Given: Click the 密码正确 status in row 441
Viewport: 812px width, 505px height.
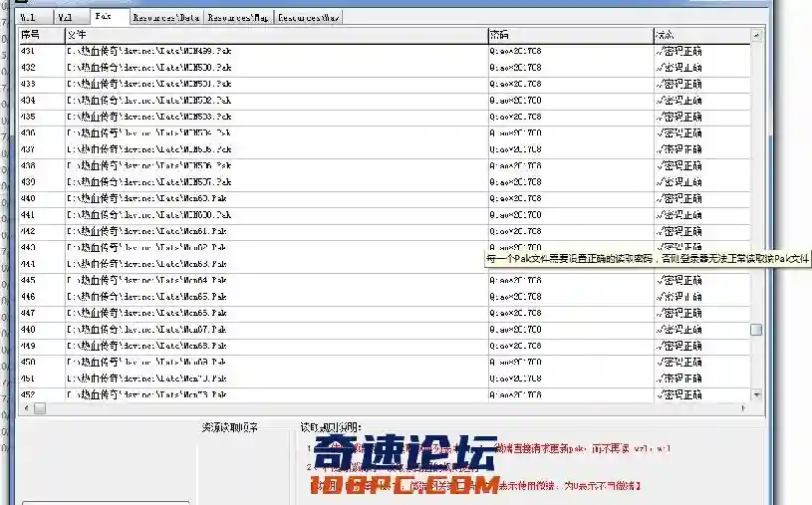Looking at the screenshot, I should 678,215.
